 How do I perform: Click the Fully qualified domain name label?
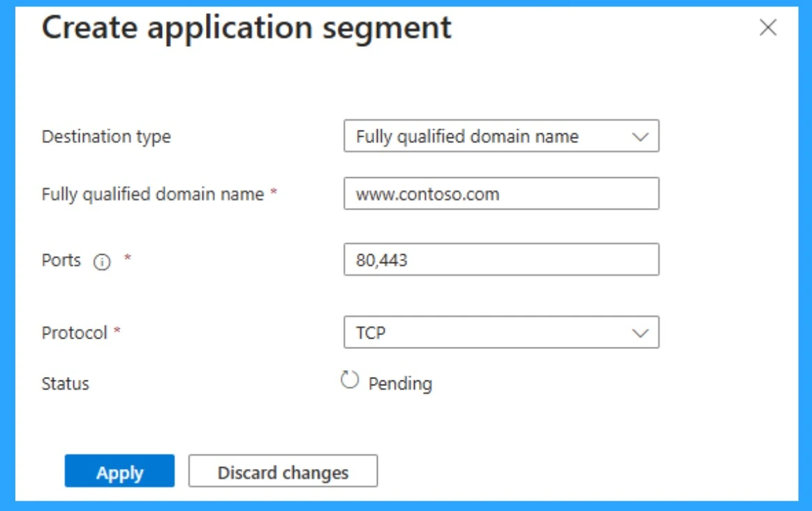pyautogui.click(x=153, y=195)
